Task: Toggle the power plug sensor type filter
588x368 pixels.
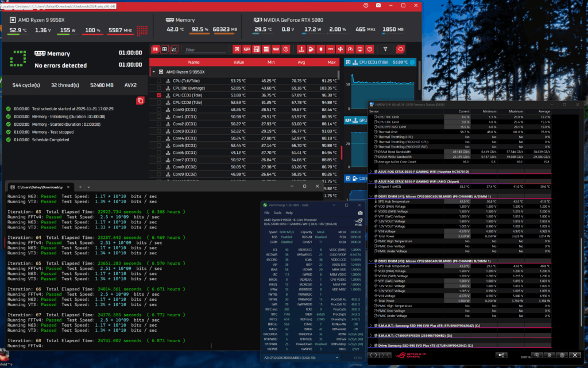Action: [x=320, y=49]
